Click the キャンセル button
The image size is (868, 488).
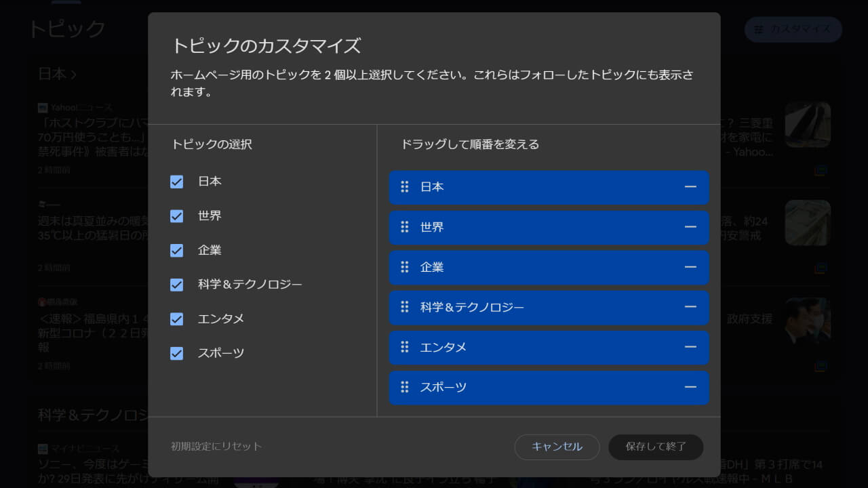557,447
